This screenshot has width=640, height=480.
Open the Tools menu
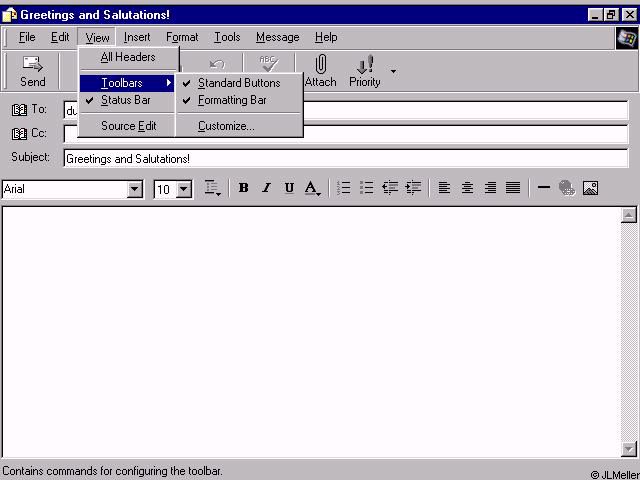tap(227, 37)
